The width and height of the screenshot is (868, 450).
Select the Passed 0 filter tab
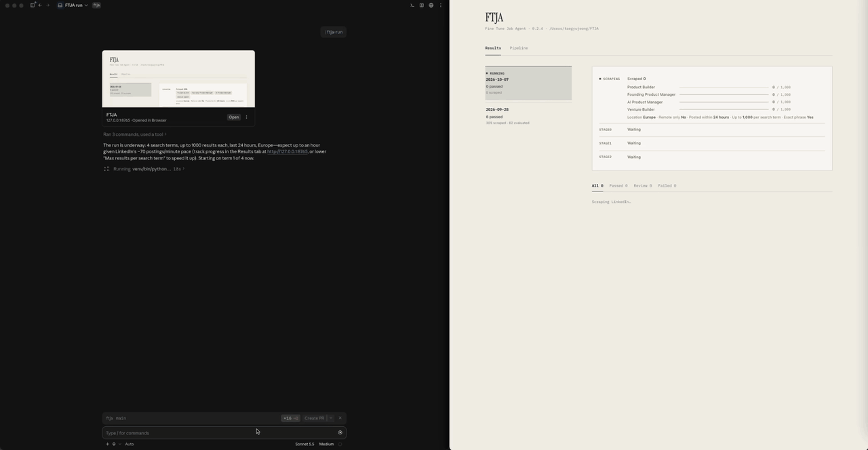pos(618,185)
